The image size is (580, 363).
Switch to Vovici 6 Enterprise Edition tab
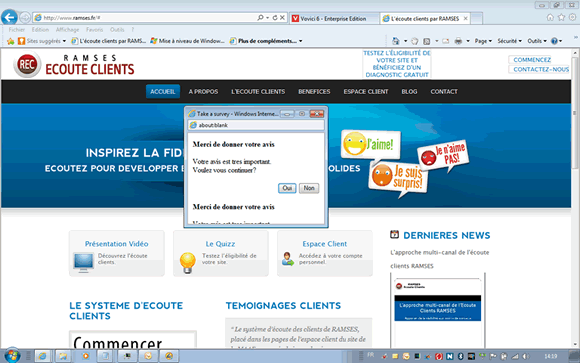pyautogui.click(x=334, y=19)
